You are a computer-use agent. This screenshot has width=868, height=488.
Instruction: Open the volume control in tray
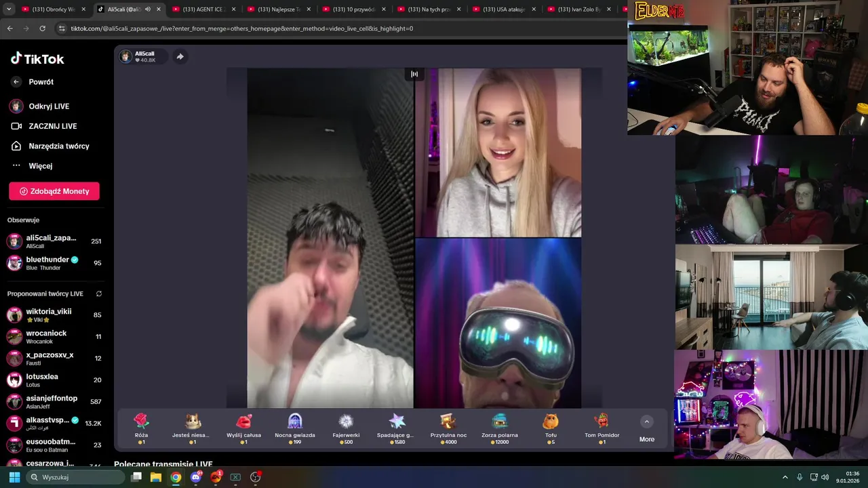[x=825, y=477]
